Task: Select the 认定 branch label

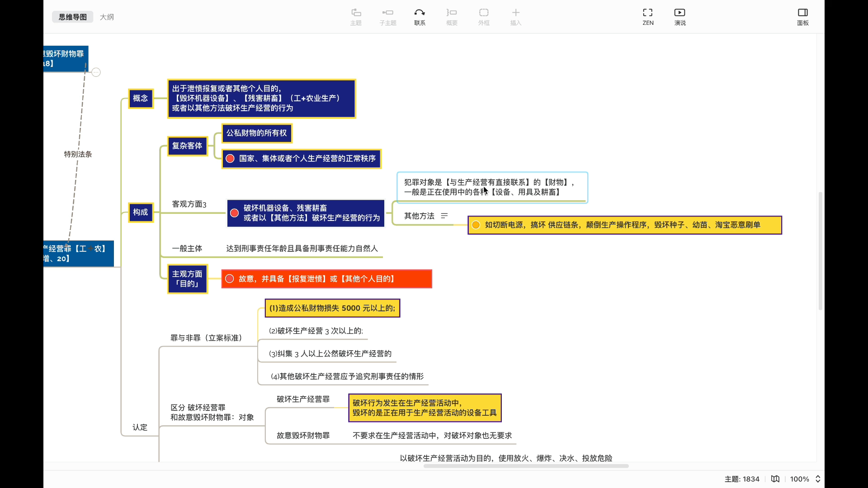Action: (x=140, y=427)
